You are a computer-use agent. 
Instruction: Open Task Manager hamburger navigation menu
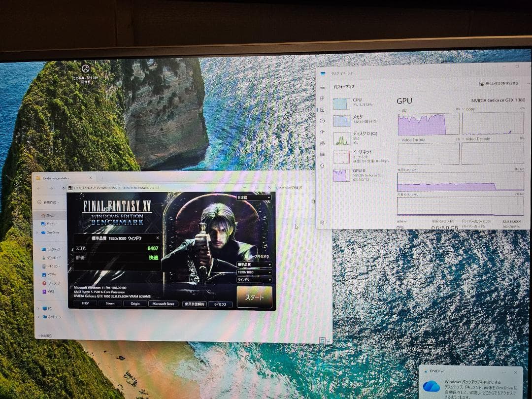coord(322,87)
